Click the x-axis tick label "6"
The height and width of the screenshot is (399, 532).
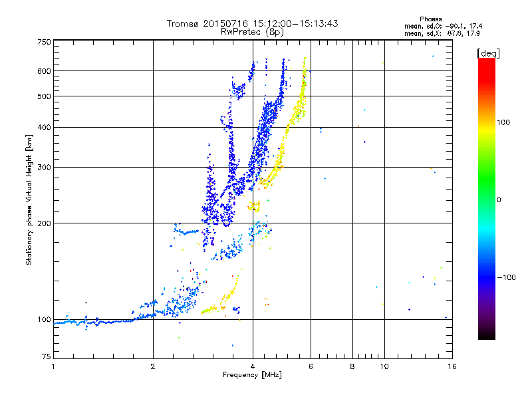311,366
